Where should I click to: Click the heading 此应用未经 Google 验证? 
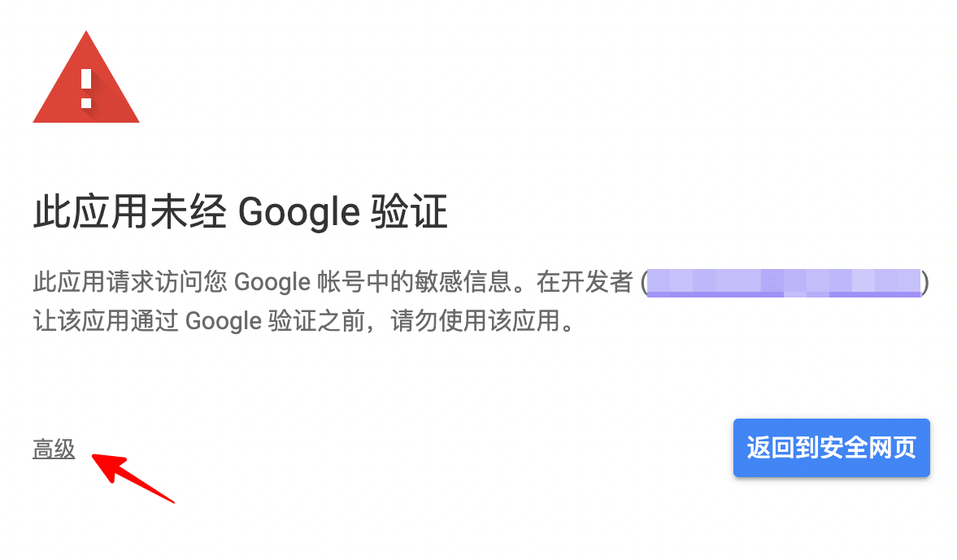coord(241,211)
